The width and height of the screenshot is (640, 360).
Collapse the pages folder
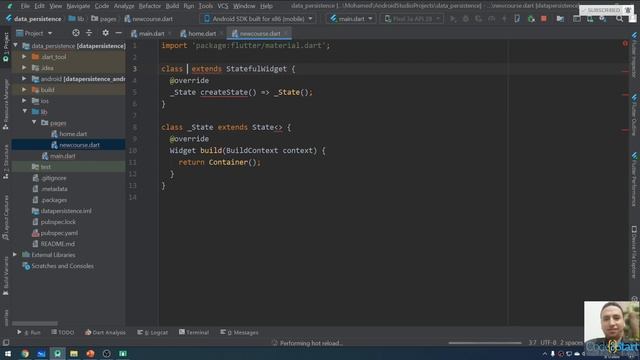tap(34, 122)
